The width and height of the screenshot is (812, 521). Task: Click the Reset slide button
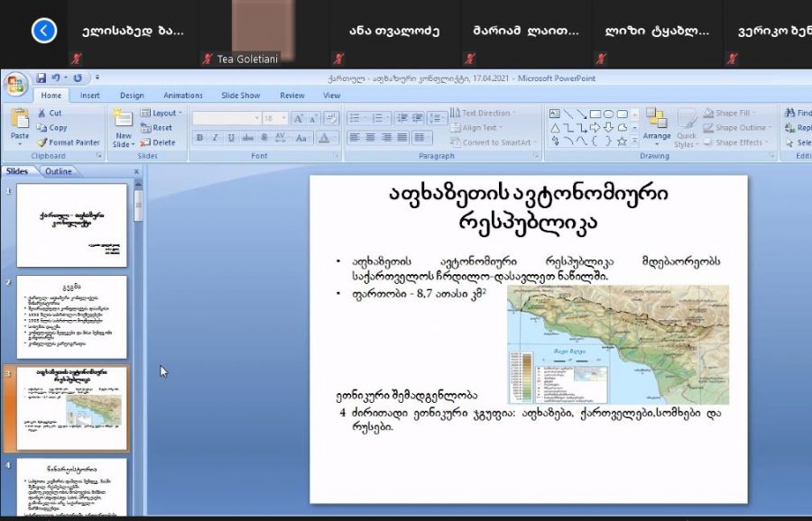pos(157,128)
